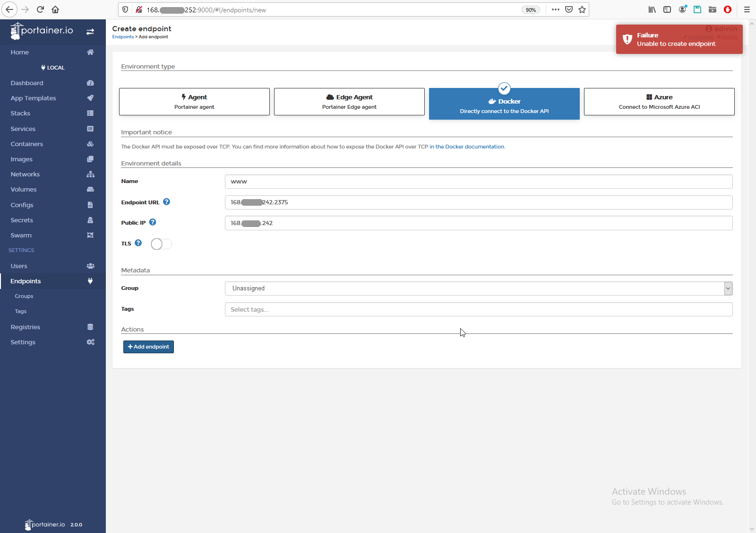This screenshot has width=756, height=533.
Task: Open the Docker documentation link
Action: point(467,147)
